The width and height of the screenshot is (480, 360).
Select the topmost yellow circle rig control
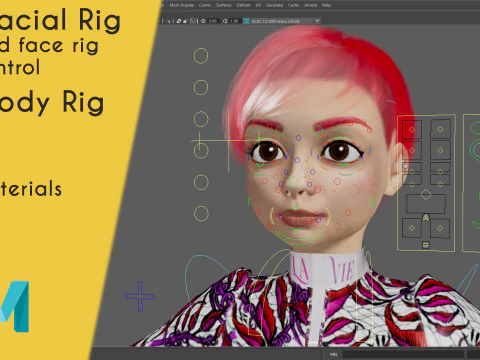tap(201, 56)
